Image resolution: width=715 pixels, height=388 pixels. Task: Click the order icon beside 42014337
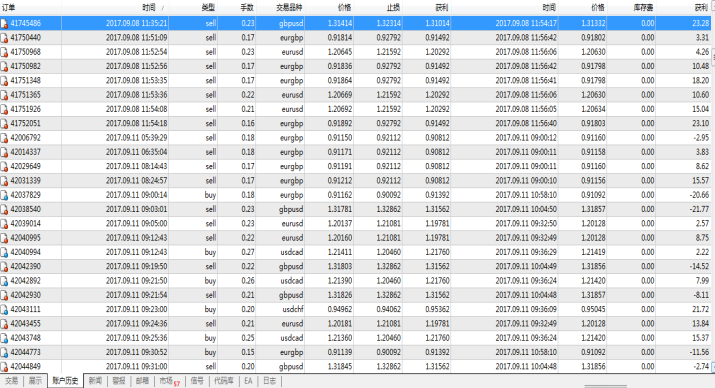click(4, 152)
